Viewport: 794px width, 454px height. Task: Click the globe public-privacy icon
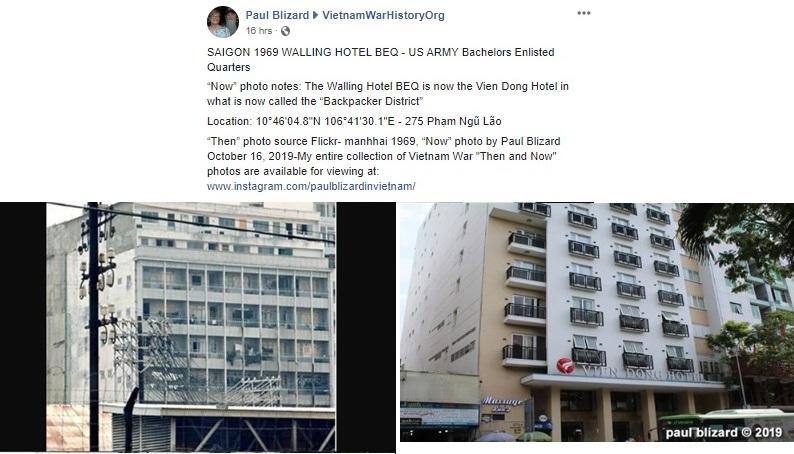coord(286,31)
